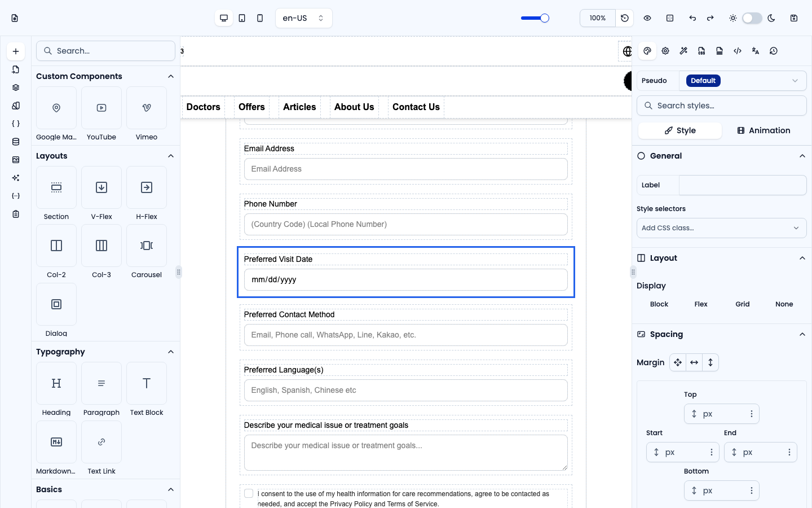Insert a Text Link element
The width and height of the screenshot is (812, 508).
101,448
